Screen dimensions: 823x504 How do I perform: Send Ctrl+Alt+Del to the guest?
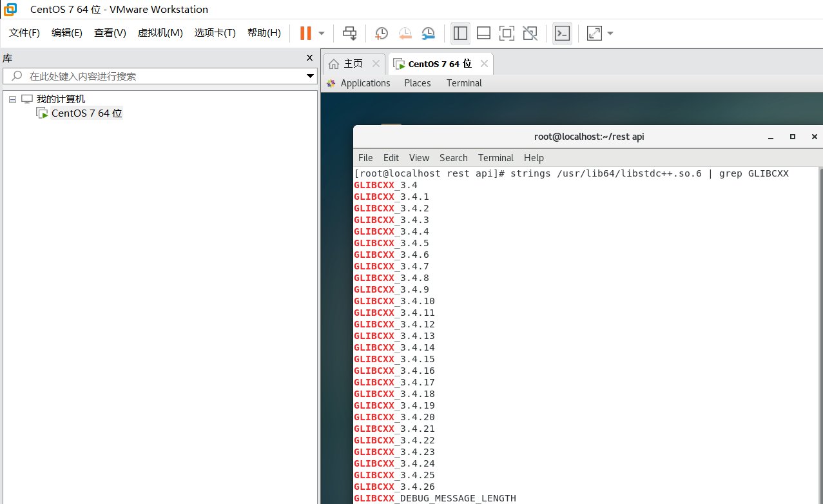349,33
